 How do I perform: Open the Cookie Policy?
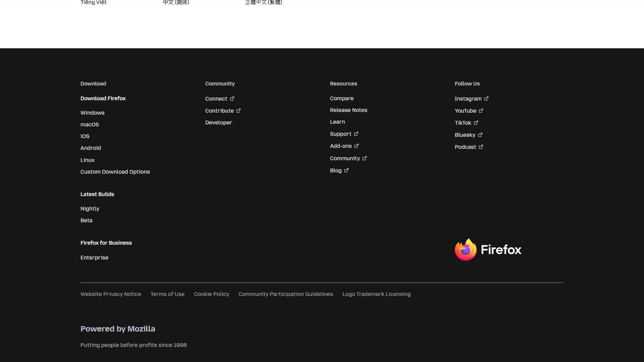tap(211, 294)
